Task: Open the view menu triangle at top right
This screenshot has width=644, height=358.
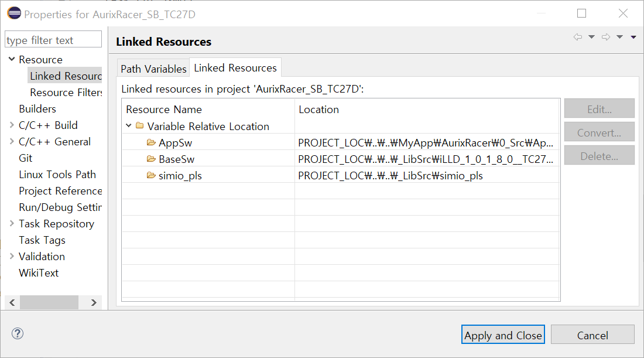Action: coord(633,37)
